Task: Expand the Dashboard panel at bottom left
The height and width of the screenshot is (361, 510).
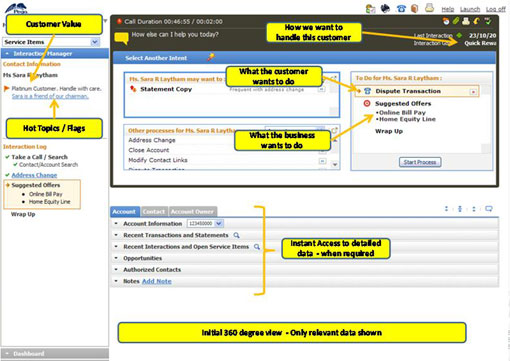Action: click(55, 353)
